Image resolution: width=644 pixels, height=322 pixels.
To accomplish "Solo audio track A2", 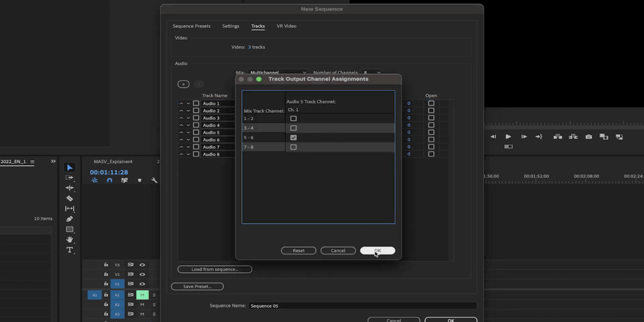I will [154, 304].
